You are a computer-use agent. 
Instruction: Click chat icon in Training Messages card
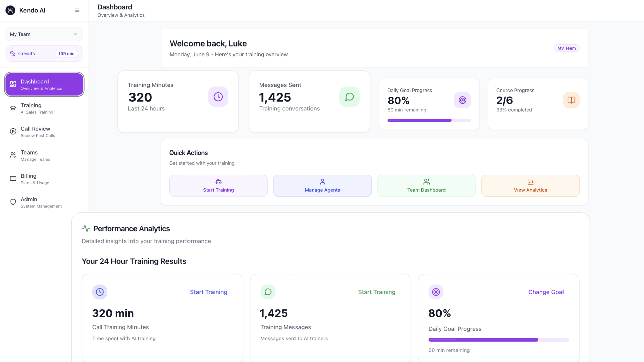(x=268, y=292)
